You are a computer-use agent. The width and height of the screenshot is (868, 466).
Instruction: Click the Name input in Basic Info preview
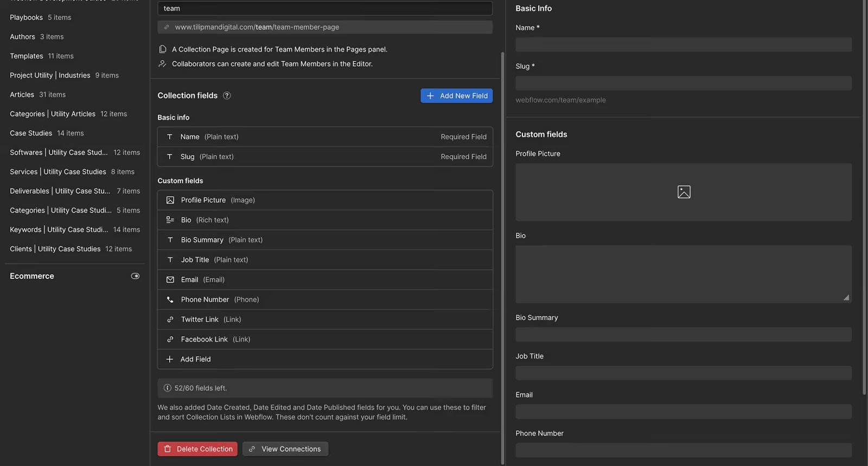tap(684, 44)
